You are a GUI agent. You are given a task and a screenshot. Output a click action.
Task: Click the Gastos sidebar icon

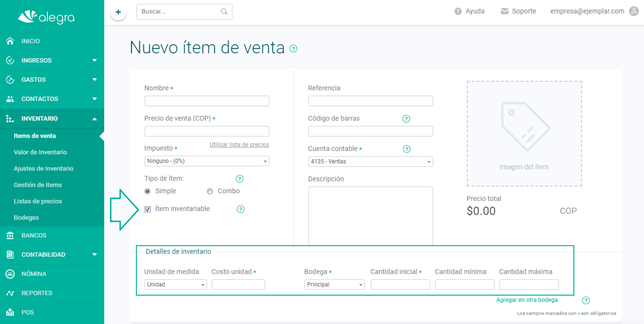click(10, 80)
